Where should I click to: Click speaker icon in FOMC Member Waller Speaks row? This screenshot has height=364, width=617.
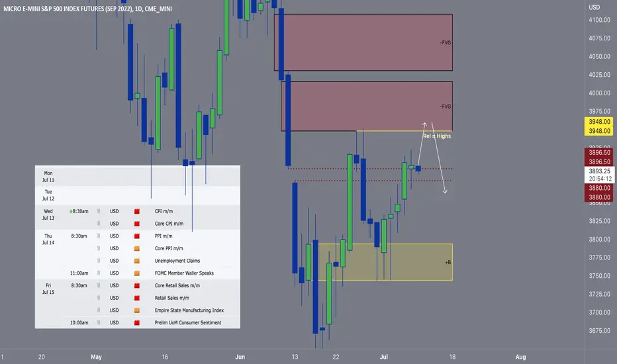pyautogui.click(x=99, y=273)
